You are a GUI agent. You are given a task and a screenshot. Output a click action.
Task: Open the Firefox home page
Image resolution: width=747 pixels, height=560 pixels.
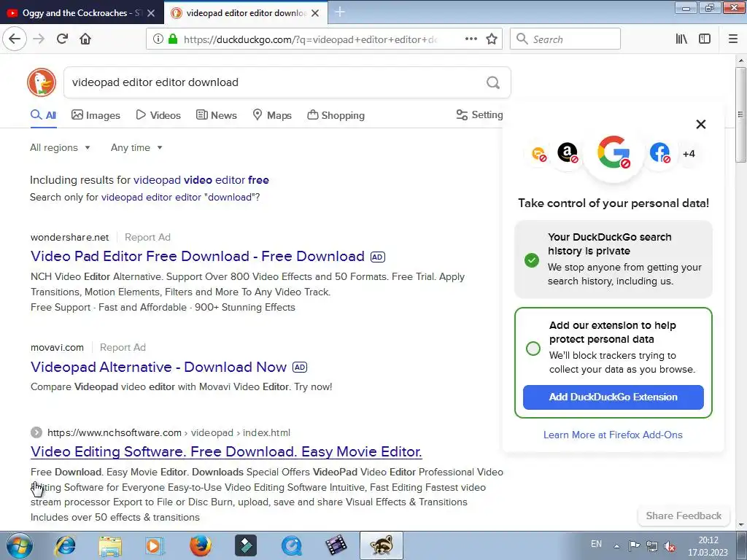[x=85, y=39]
